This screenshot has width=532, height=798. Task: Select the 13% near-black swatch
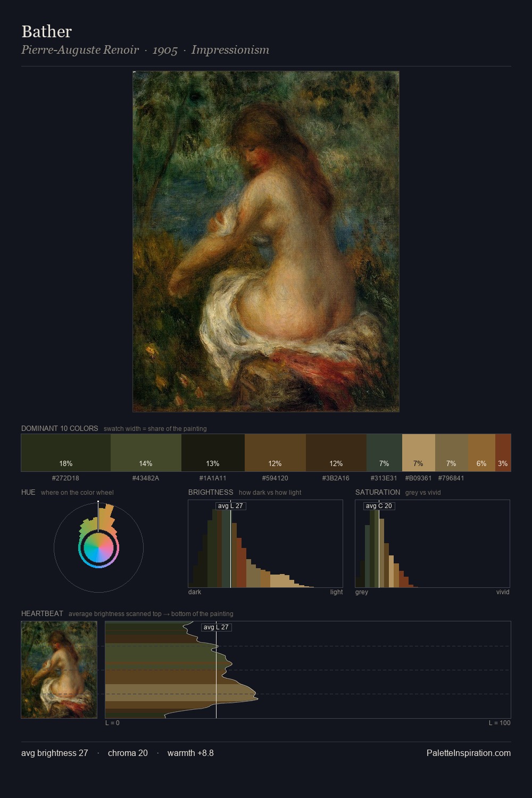click(213, 453)
